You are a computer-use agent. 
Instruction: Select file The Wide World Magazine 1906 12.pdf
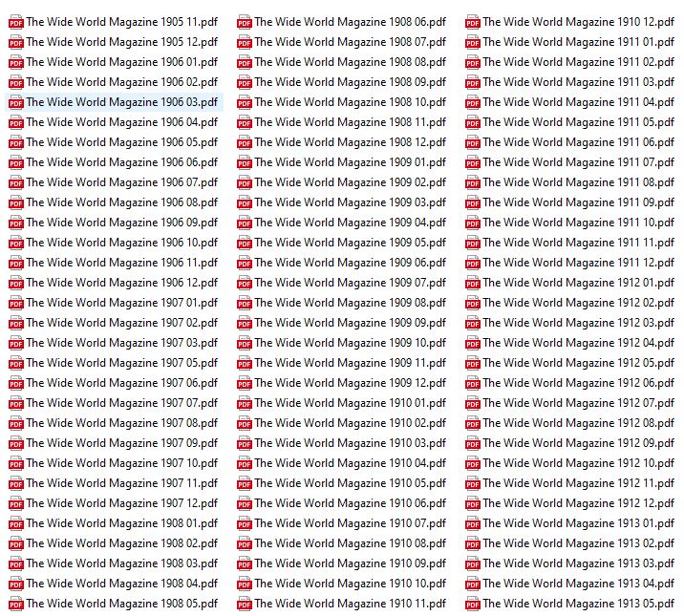121,282
